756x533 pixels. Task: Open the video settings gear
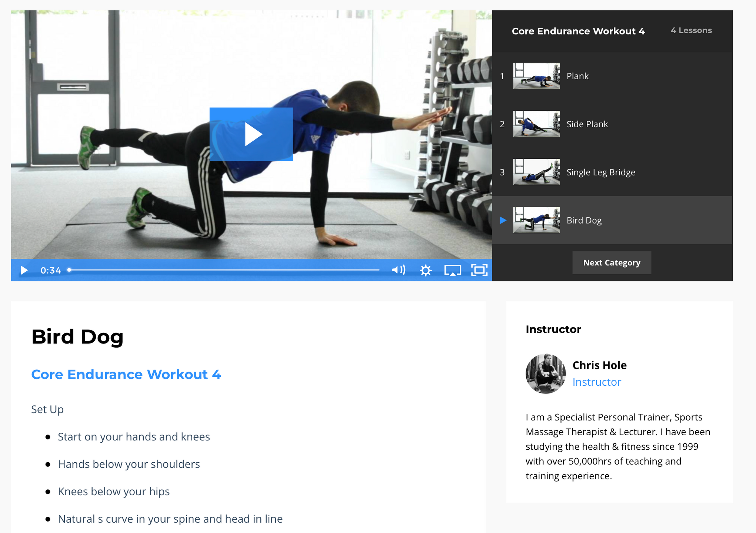[x=426, y=270]
